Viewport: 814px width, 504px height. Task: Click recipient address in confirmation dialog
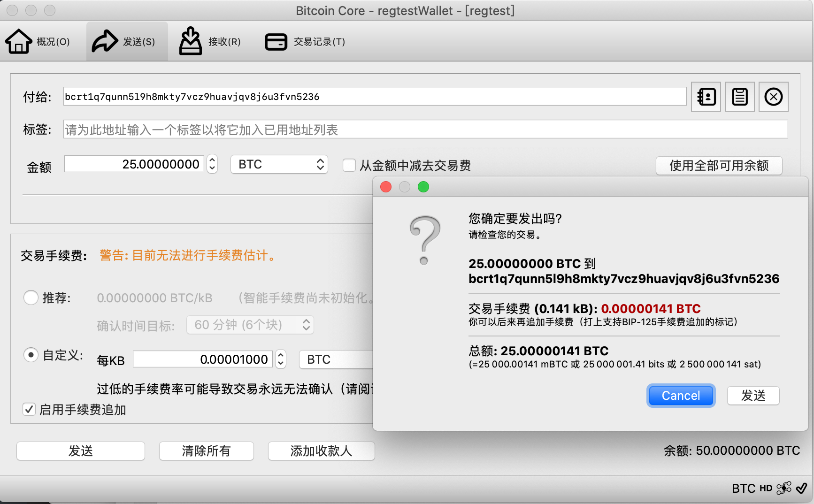click(624, 279)
